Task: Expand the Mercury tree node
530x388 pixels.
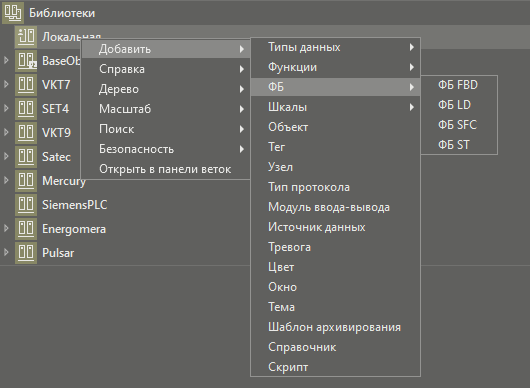Action: pos(6,180)
